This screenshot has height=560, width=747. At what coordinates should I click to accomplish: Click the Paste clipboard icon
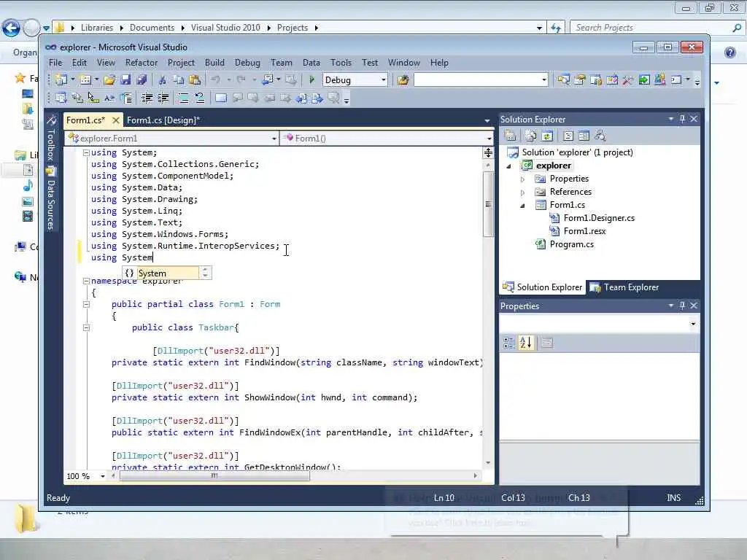pyautogui.click(x=194, y=80)
